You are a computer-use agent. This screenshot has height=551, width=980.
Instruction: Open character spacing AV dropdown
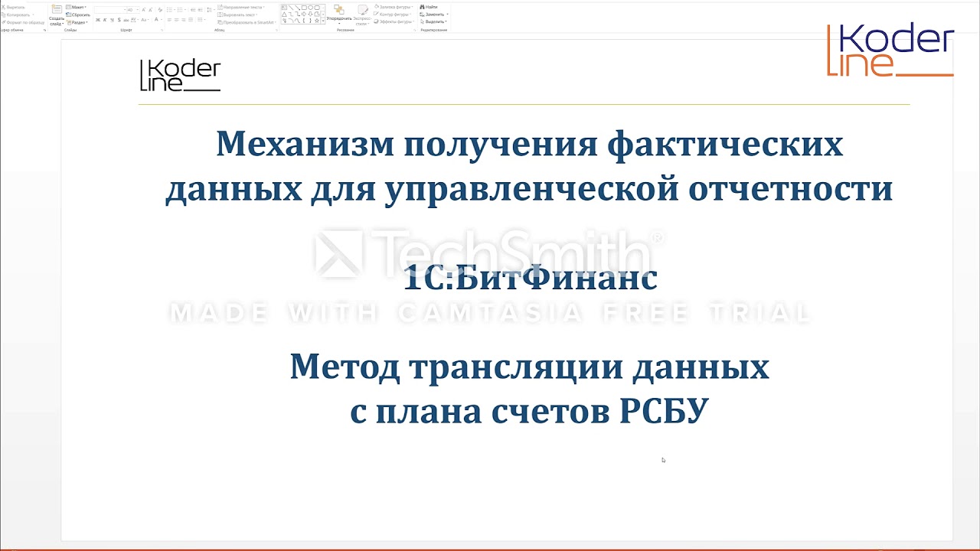(135, 20)
